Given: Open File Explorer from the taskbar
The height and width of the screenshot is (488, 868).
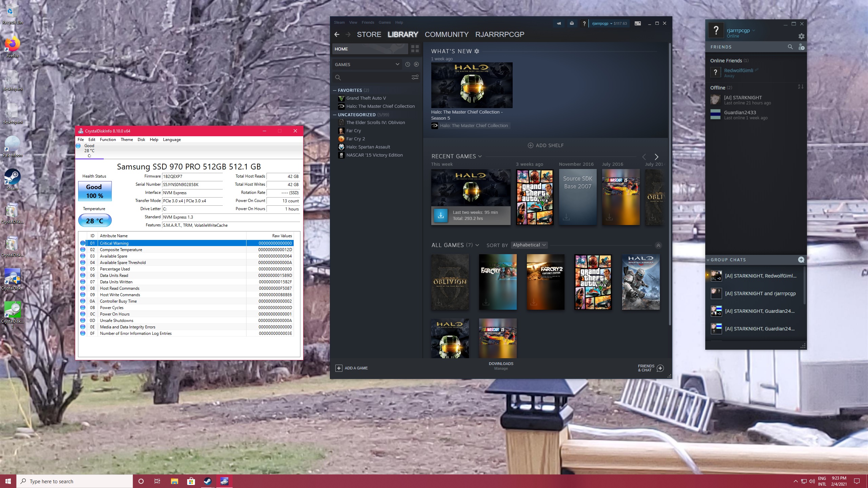Looking at the screenshot, I should coord(174,481).
